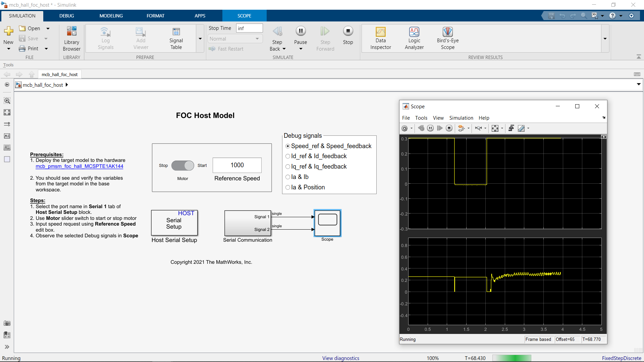Screen dimensions: 644x362
Task: Open the Simulation menu in Scope window
Action: (x=461, y=118)
